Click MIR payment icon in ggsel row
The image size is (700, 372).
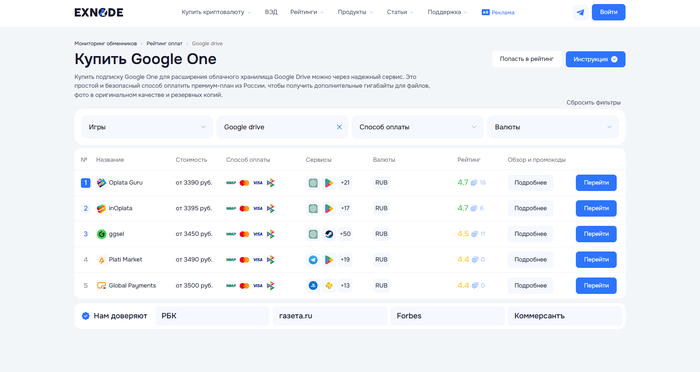pos(231,234)
